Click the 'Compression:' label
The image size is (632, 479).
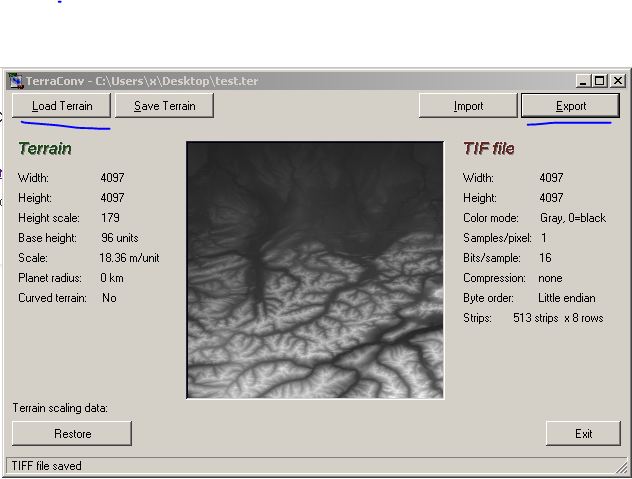pyautogui.click(x=494, y=278)
